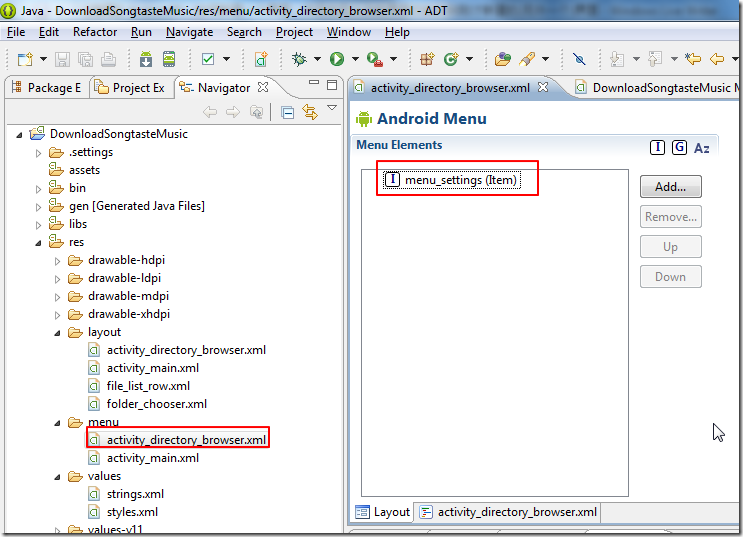Click the Up button
This screenshot has width=743, height=537.
(x=671, y=247)
